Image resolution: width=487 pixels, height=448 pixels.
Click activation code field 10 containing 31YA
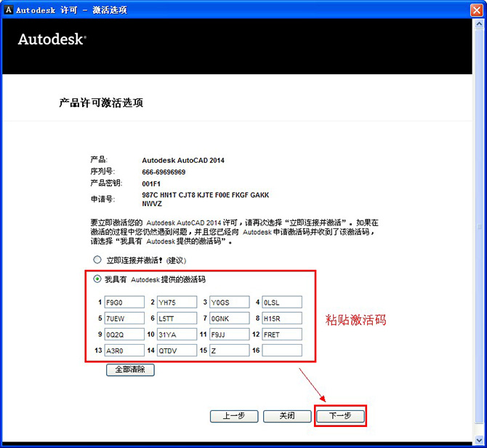[177, 335]
